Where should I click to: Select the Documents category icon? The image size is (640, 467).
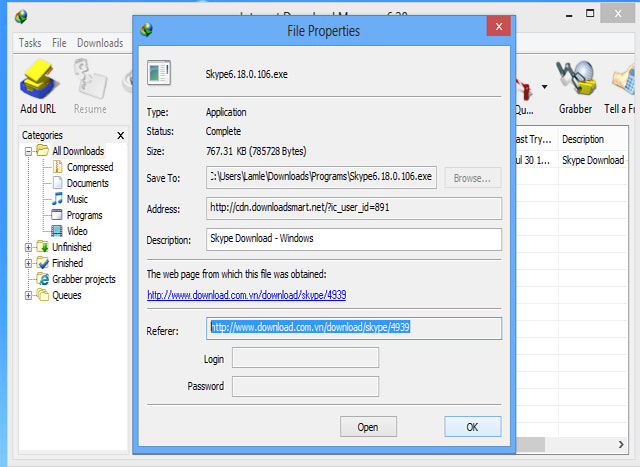coord(58,182)
